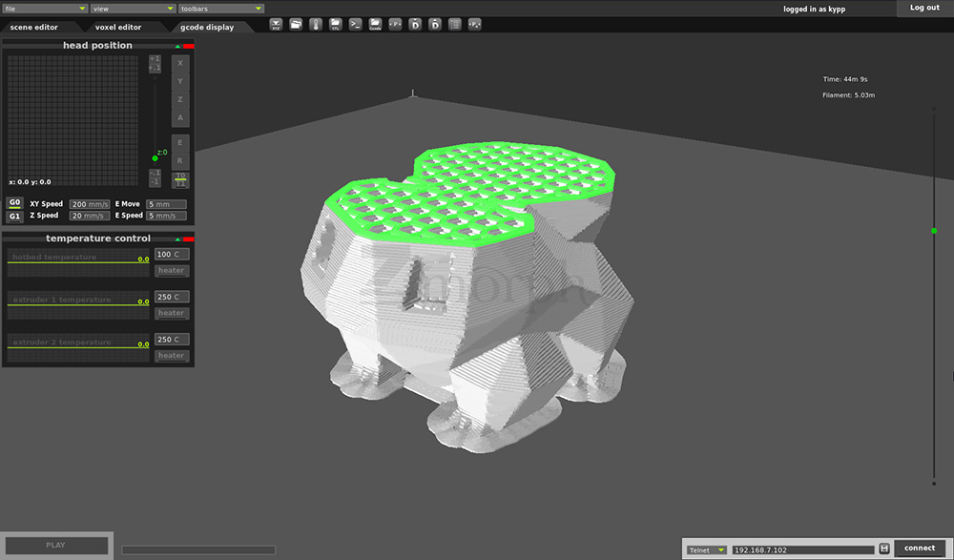Click the list view toolbar icon

pos(454,24)
